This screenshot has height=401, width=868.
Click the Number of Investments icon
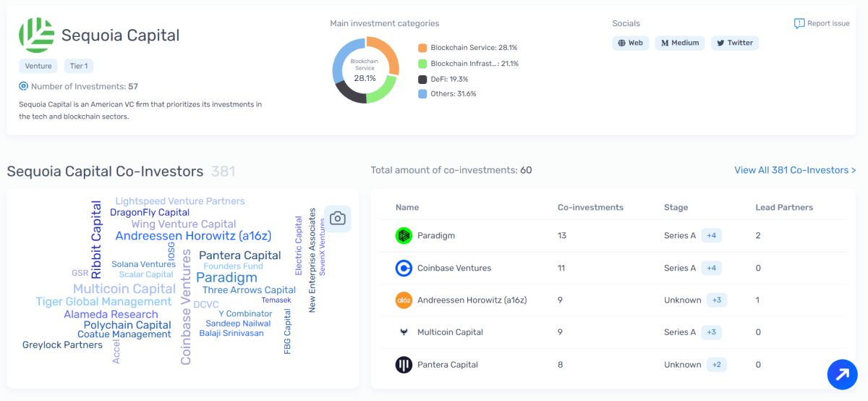pyautogui.click(x=23, y=86)
